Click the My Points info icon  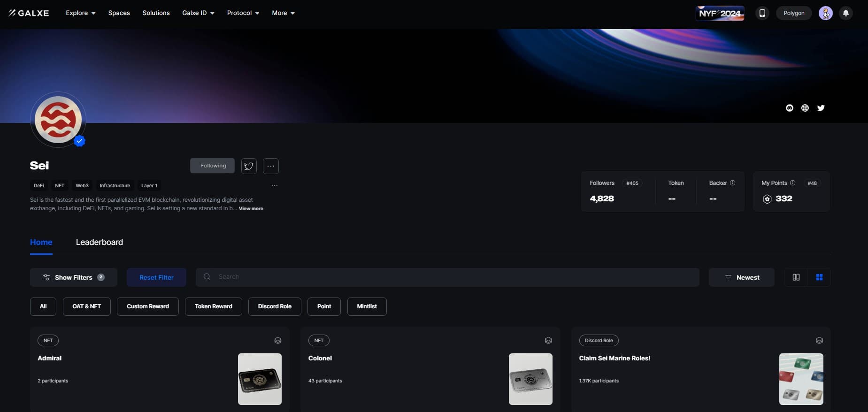792,183
